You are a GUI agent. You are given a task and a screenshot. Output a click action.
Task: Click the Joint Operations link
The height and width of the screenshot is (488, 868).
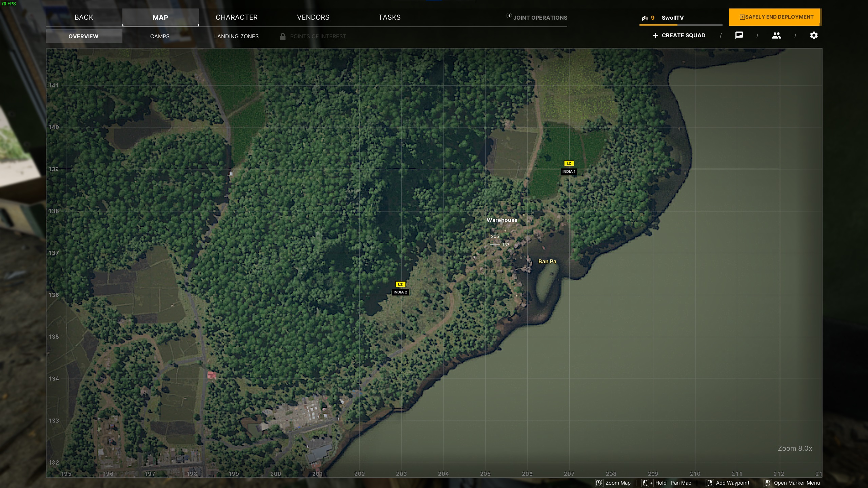(x=540, y=18)
